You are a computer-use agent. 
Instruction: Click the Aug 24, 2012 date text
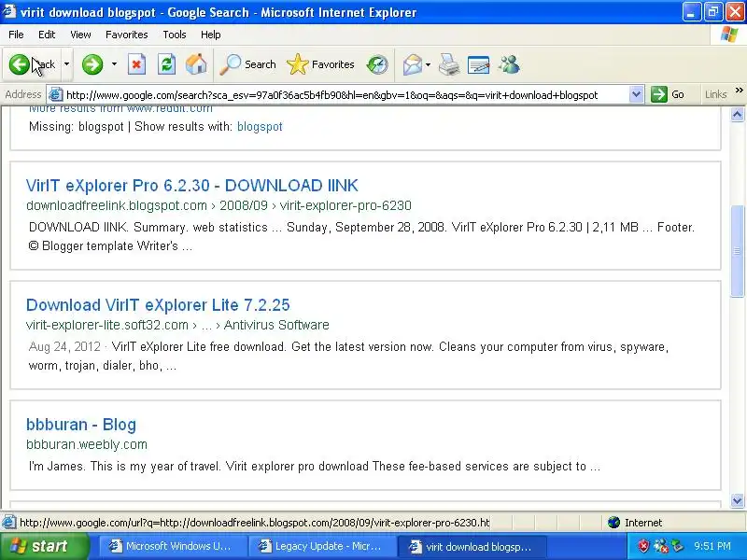(x=64, y=346)
